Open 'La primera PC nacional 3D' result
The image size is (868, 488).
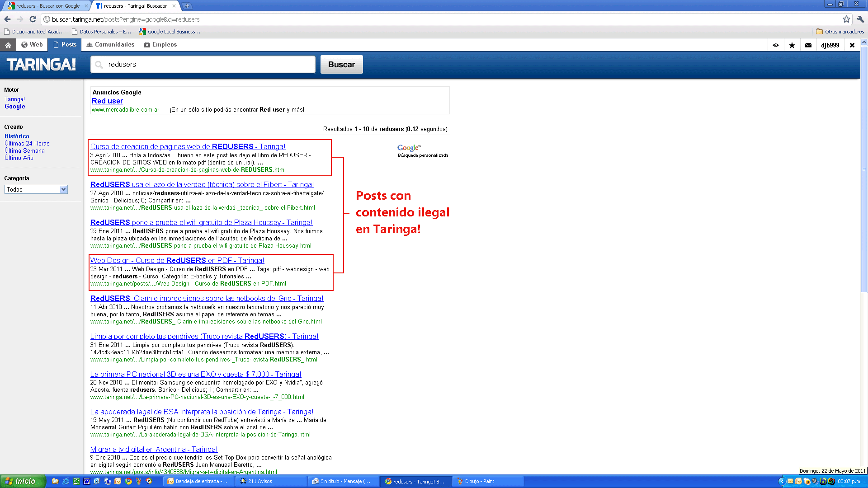(x=196, y=374)
